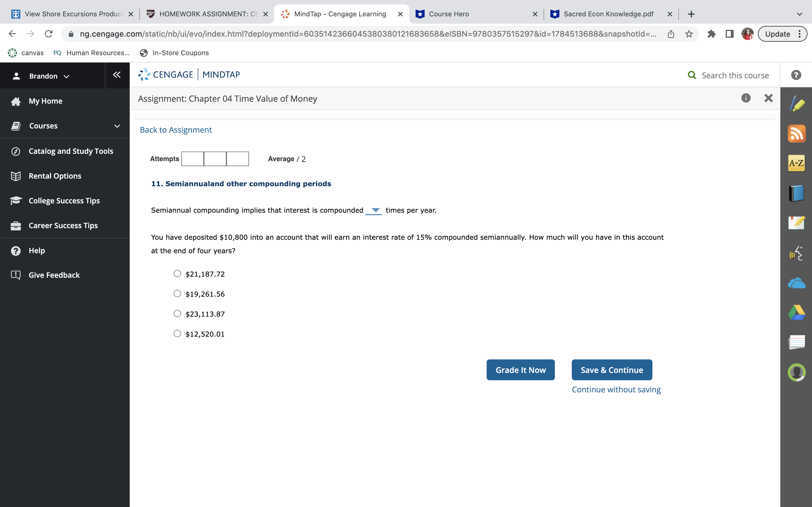
Task: Open the compounded times per year dropdown
Action: point(374,210)
